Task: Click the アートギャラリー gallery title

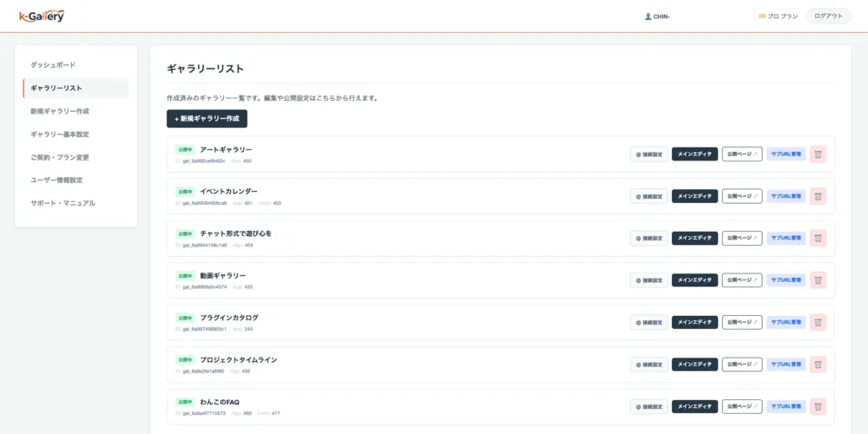Action: (x=226, y=149)
